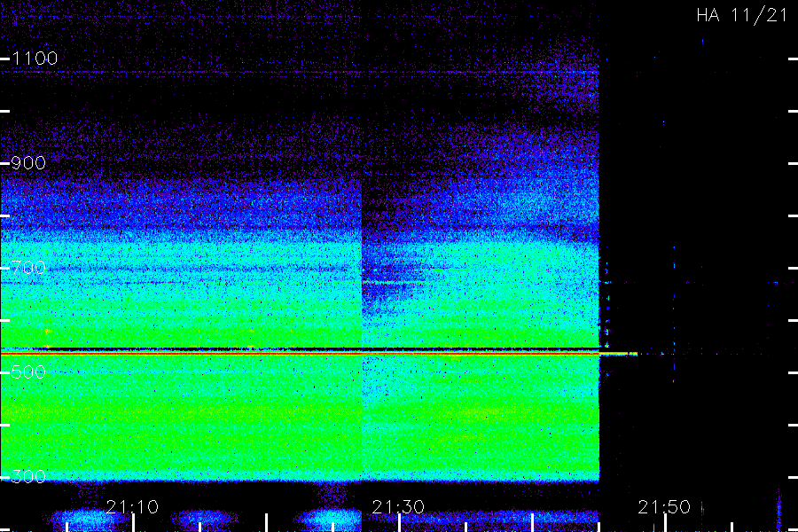798x532 pixels.
Task: Click the tick mark below 21:10 label
Action: pos(133,523)
